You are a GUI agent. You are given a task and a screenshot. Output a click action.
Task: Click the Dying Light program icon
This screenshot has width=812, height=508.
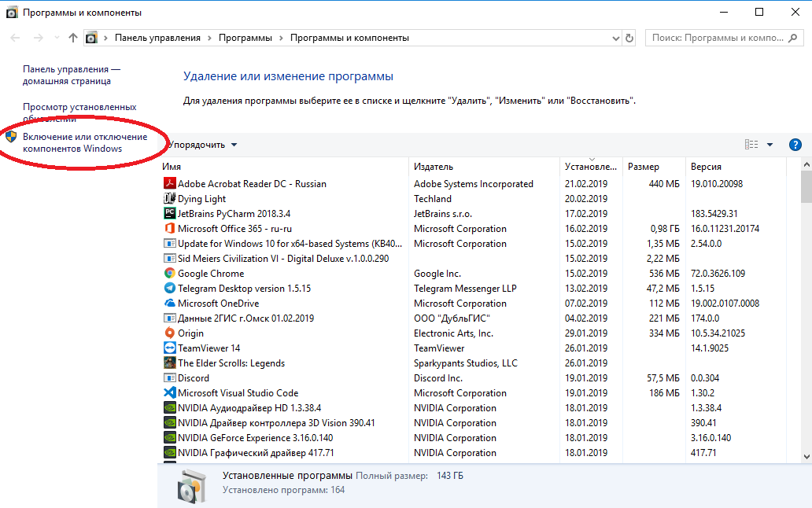click(169, 198)
